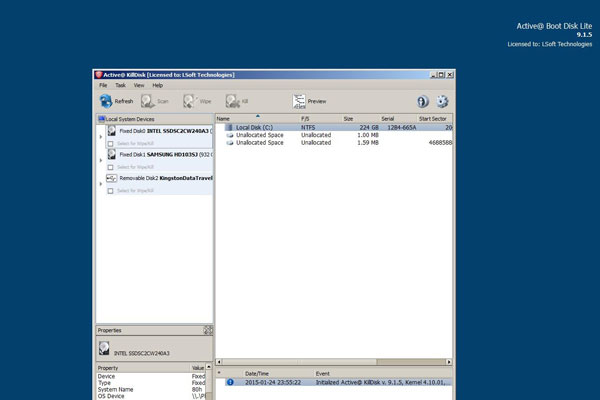Click the Kingston removable USB disk icon
Viewport: 600px width, 400px height.
(111, 178)
